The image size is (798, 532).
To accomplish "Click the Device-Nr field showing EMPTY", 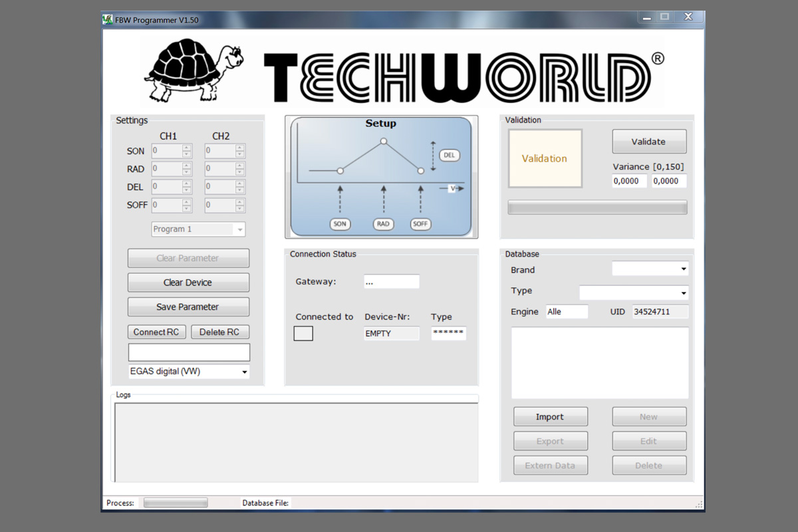I will tap(392, 333).
